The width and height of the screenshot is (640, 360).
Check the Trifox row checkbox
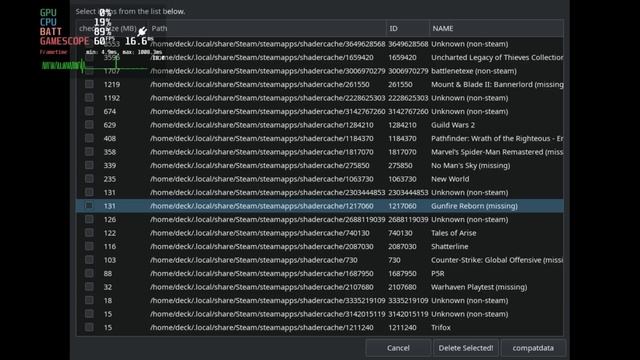click(x=89, y=327)
